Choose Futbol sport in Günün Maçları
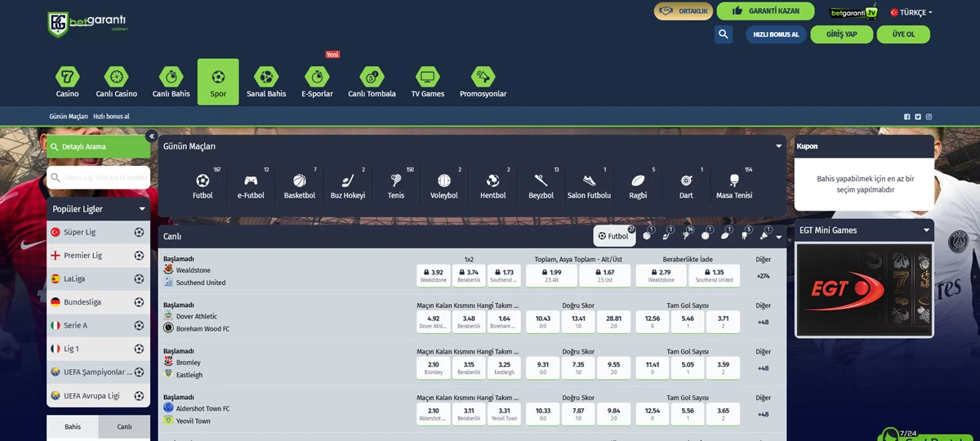The image size is (980, 441). pos(203,185)
